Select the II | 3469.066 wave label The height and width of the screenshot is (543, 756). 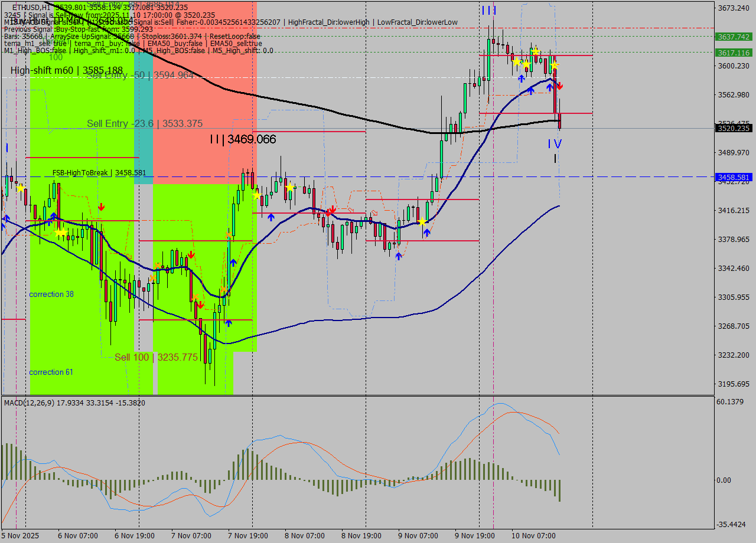point(243,140)
